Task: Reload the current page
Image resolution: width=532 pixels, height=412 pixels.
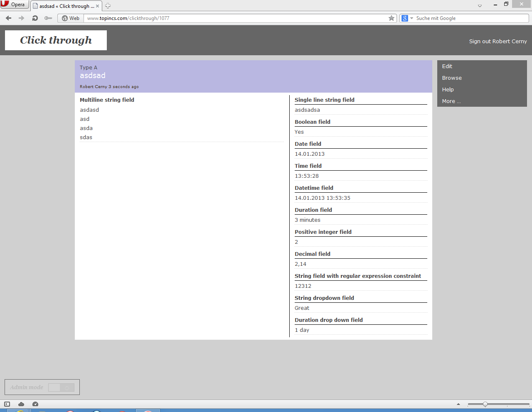Action: coord(35,18)
